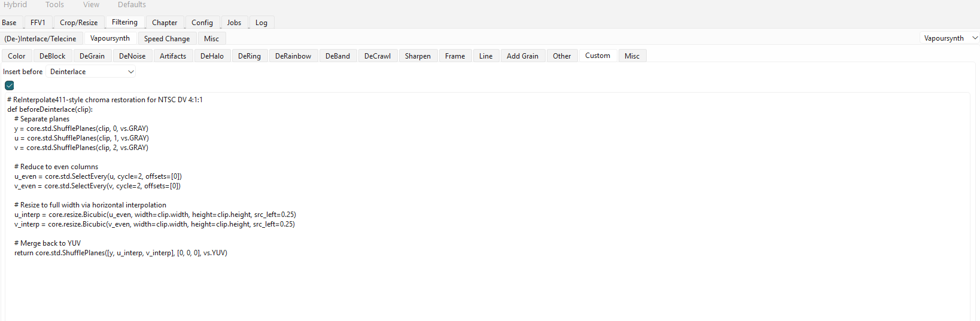The height and width of the screenshot is (321, 980).
Task: Open the Defaults menu
Action: click(132, 5)
